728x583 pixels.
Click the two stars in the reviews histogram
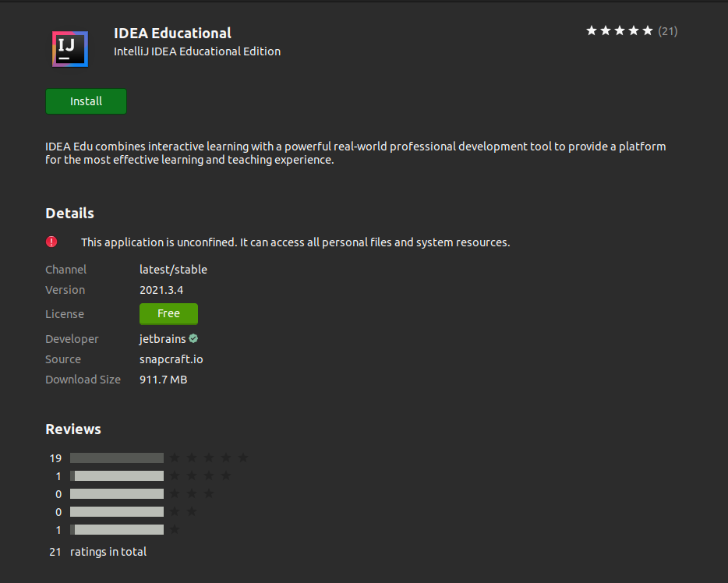pos(183,511)
